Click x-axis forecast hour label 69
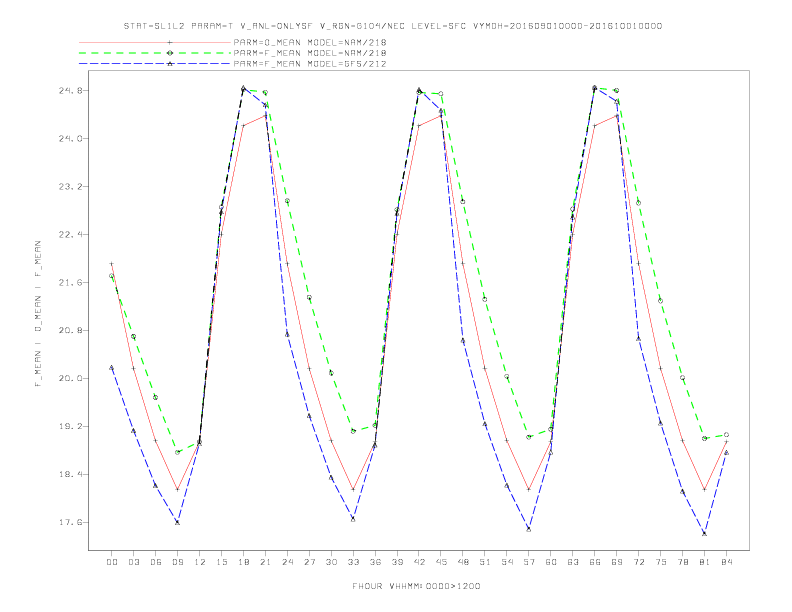Image resolution: width=792 pixels, height=612 pixels. 617,562
